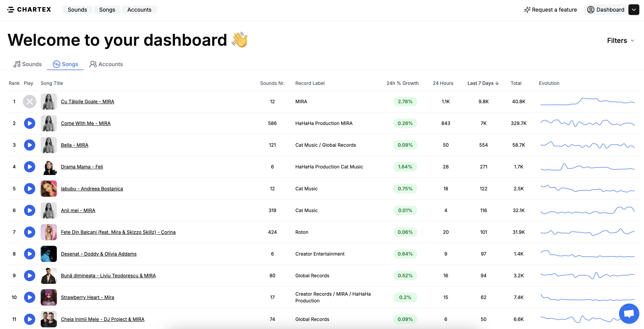Stop playing Cu Tălpile Goale
This screenshot has height=329, width=644.
tap(29, 101)
